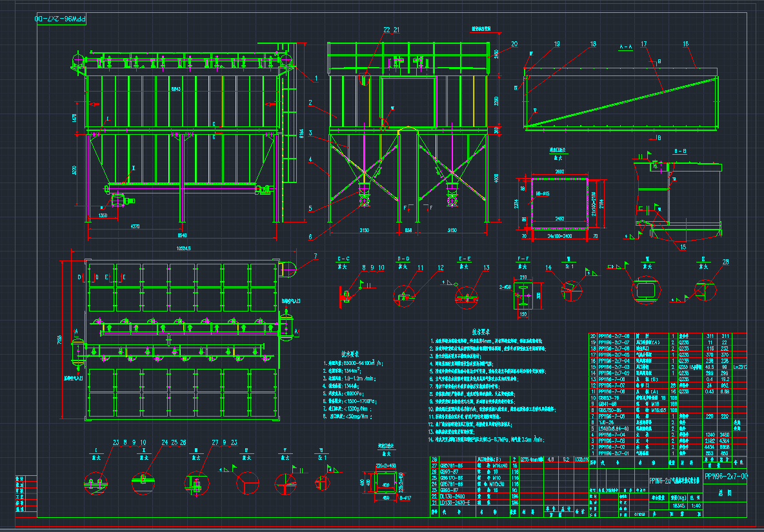
Task: Click parts list row PPW96-2x7-08
Action: pos(614,337)
